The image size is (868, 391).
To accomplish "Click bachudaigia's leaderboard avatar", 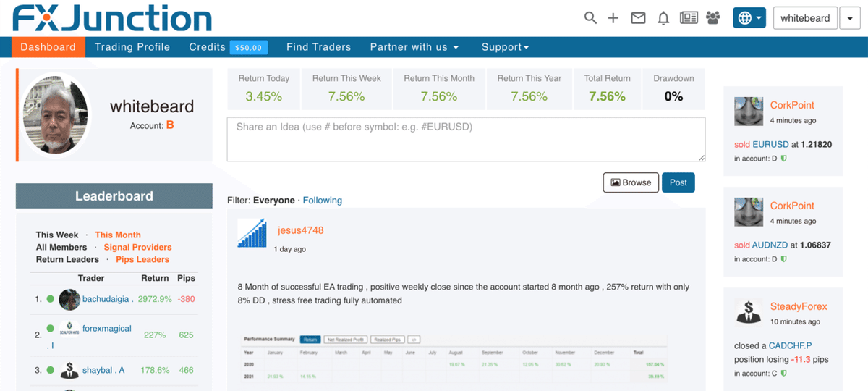I will tap(69, 299).
